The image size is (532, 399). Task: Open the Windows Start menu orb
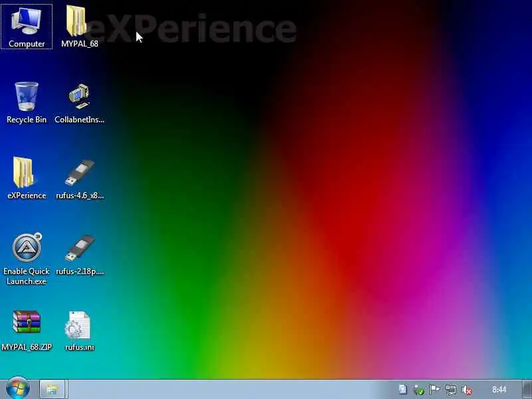[x=18, y=389]
